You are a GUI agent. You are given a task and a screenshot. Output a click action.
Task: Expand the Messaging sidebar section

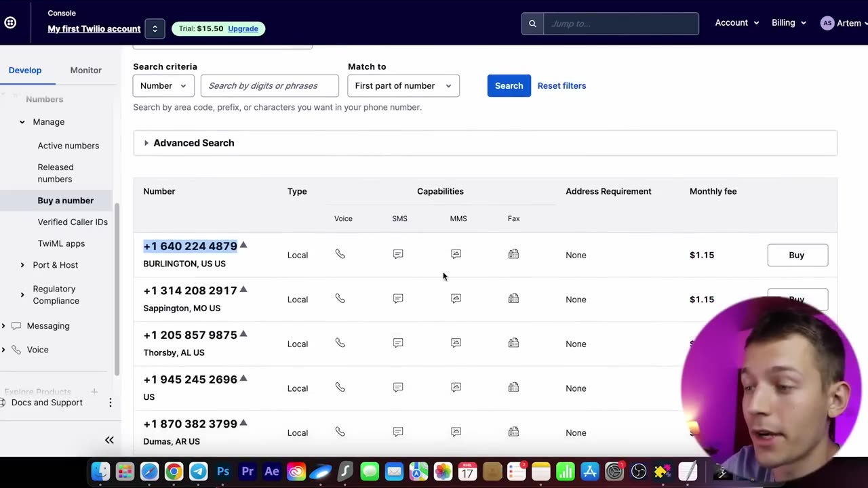(3, 326)
